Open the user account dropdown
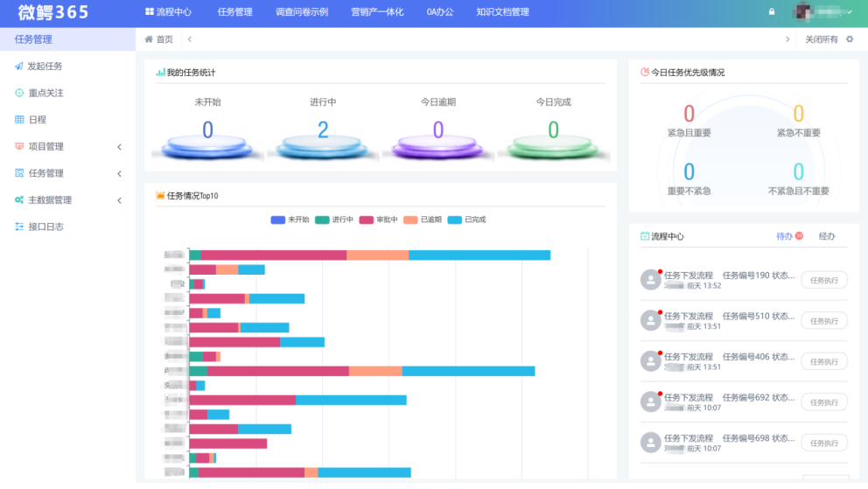 [x=822, y=12]
